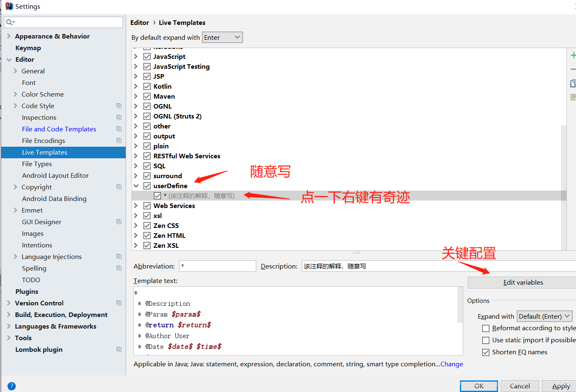Open the File Types settings page

(x=37, y=164)
